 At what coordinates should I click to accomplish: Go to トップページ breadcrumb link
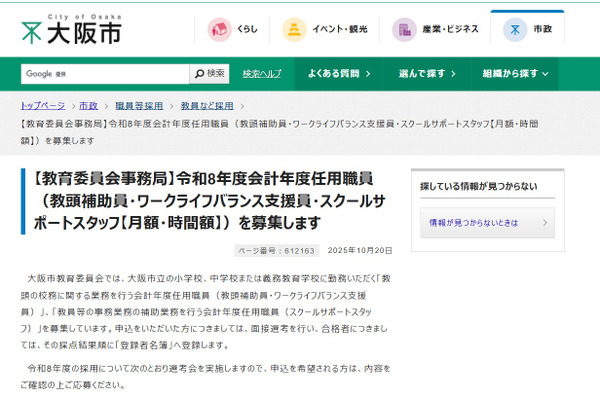[43, 106]
